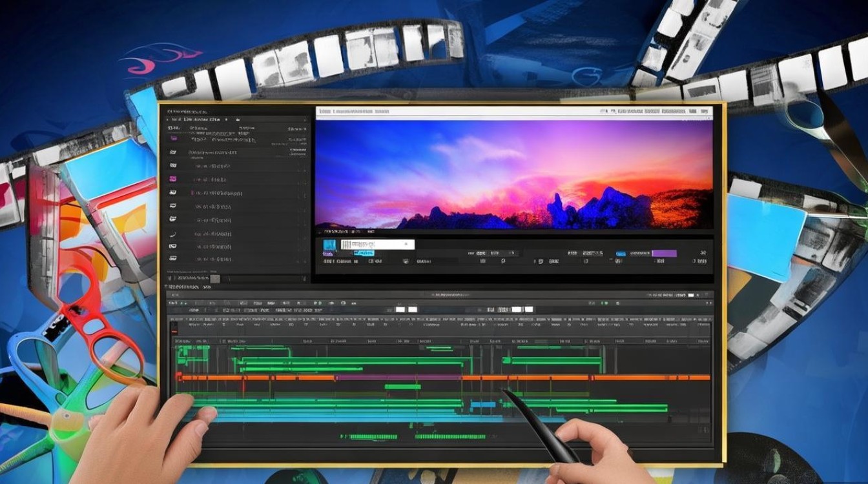Select the orange clip at the track's right end
This screenshot has width=868, height=484.
652,378
